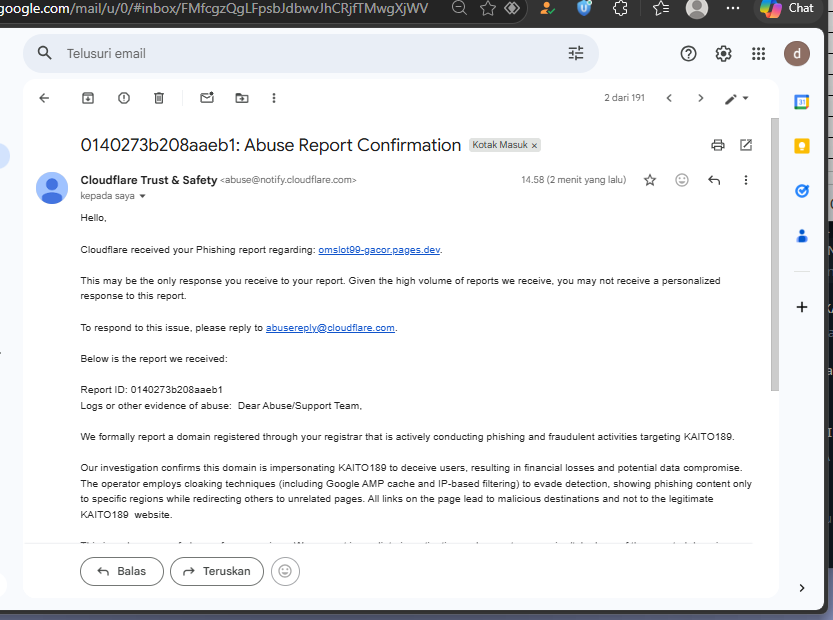The height and width of the screenshot is (620, 833).
Task: Open Gmail help support menu
Action: coord(688,54)
